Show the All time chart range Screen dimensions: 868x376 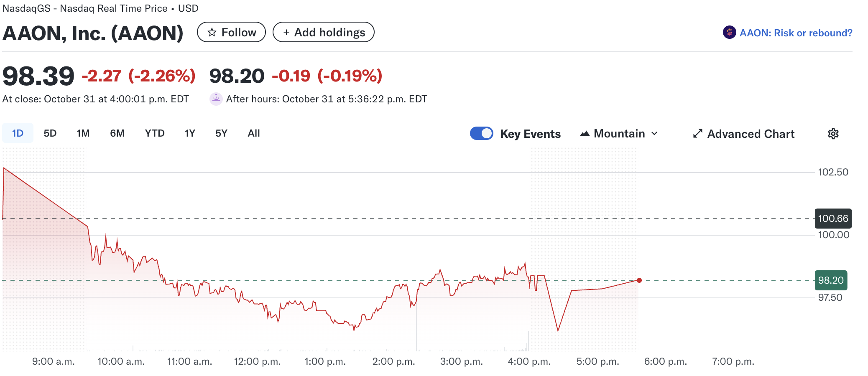tap(253, 133)
